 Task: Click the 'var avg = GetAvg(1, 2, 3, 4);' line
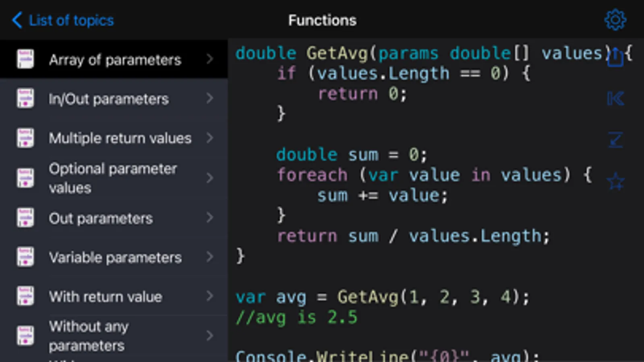[383, 298]
